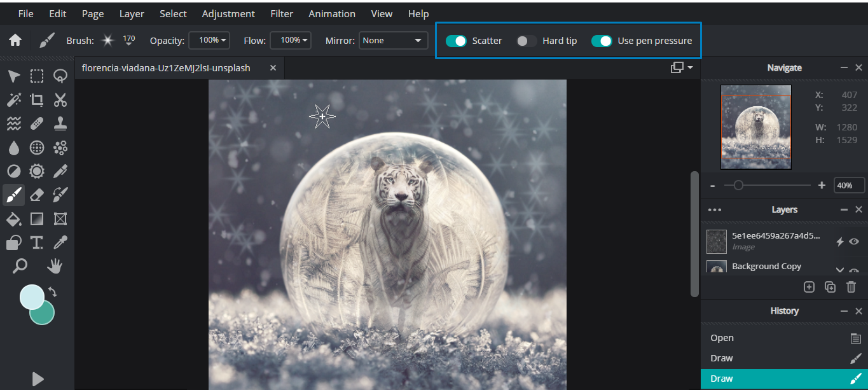Disable the Scatter brush option
This screenshot has height=390, width=868.
457,40
